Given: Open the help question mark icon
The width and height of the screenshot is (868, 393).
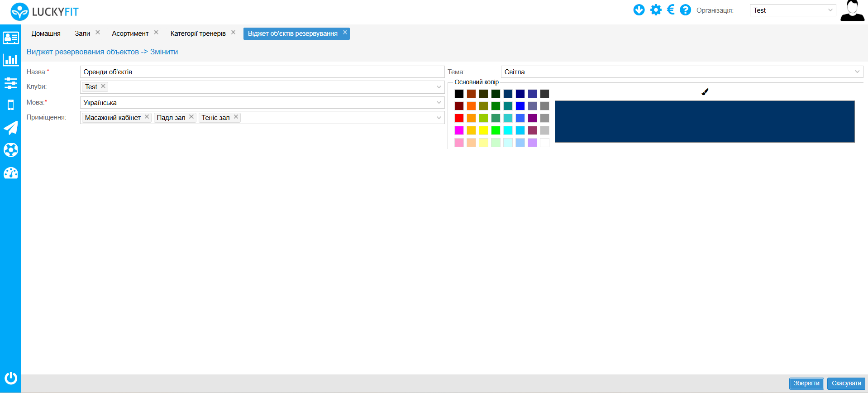Looking at the screenshot, I should click(685, 10).
